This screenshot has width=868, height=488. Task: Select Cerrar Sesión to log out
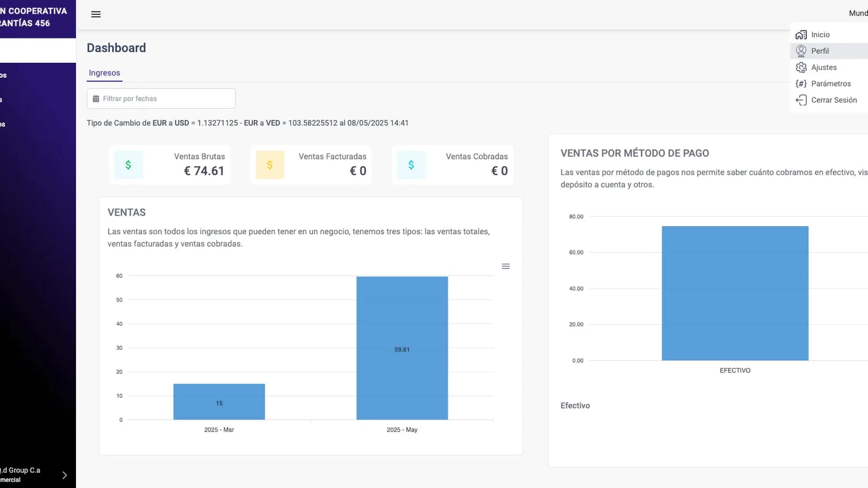829,100
